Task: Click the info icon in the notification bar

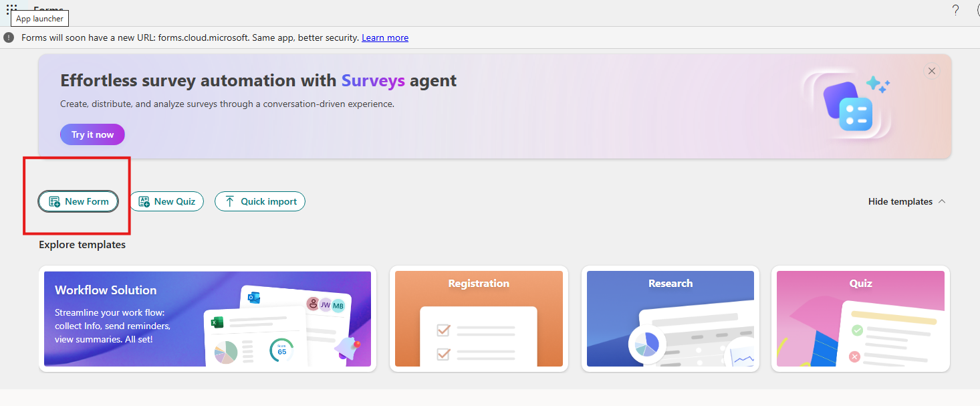Action: coord(9,37)
